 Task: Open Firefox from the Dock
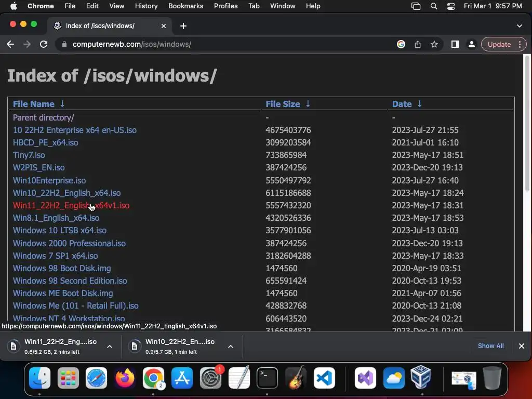(x=125, y=378)
